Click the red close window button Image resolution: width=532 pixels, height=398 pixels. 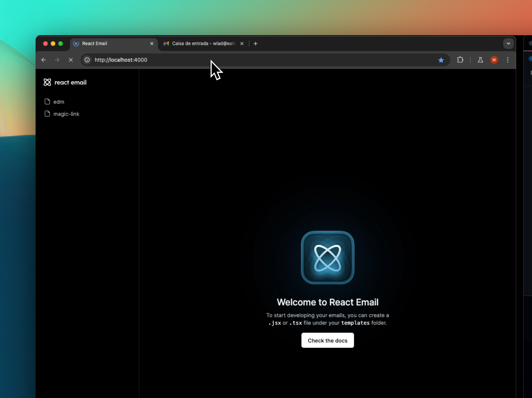click(46, 43)
